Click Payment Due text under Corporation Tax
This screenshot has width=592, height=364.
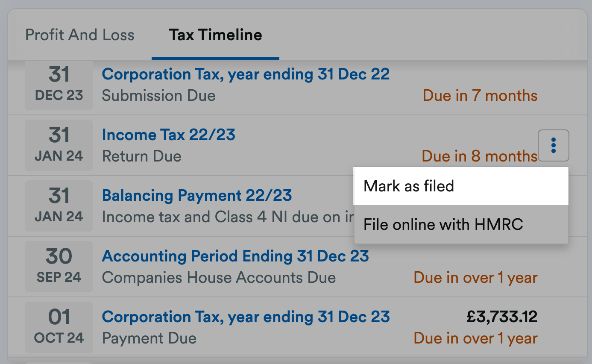[149, 338]
